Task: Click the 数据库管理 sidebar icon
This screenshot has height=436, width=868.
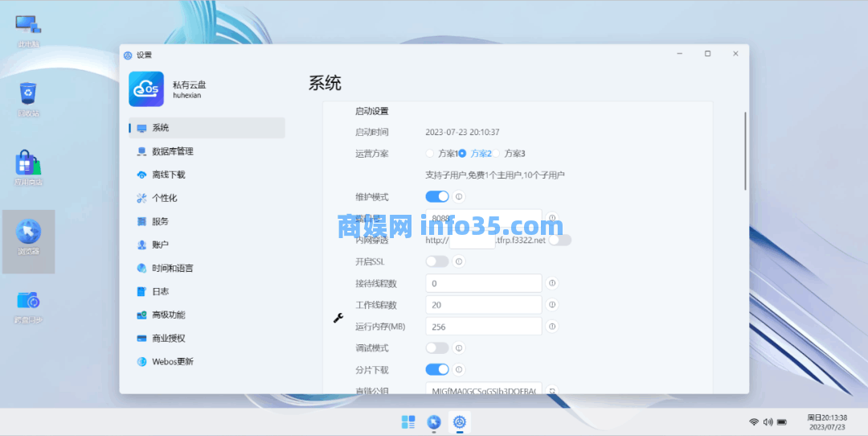Action: click(141, 151)
